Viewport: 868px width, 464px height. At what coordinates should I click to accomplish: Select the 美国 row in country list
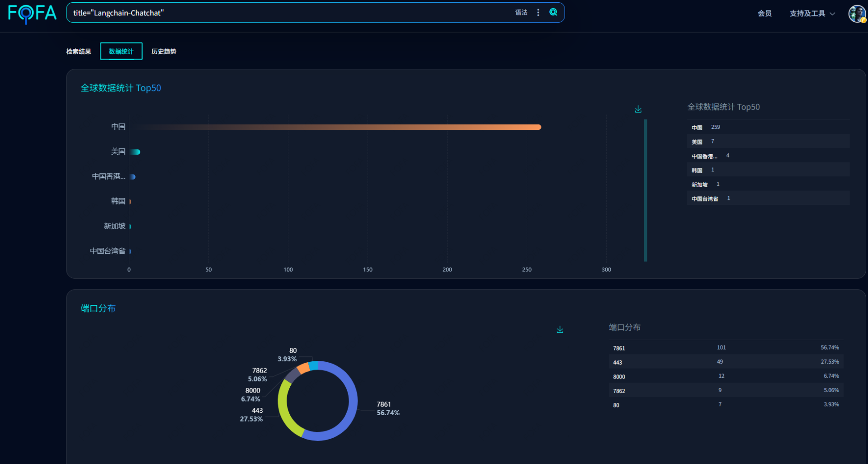tap(768, 142)
